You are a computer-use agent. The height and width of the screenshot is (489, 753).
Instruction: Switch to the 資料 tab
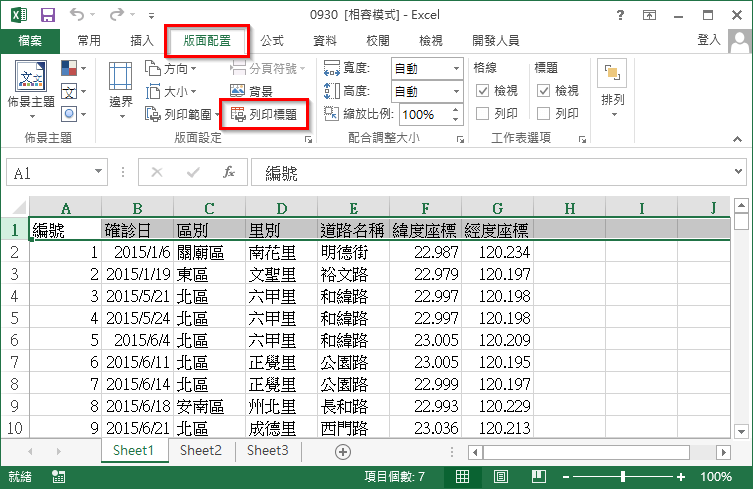[x=325, y=41]
